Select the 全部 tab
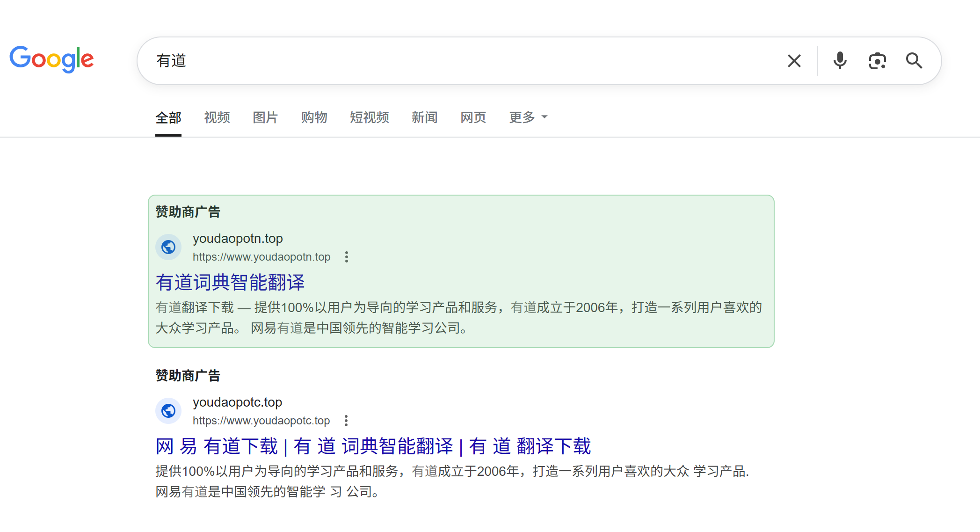This screenshot has width=980, height=532. pyautogui.click(x=168, y=117)
